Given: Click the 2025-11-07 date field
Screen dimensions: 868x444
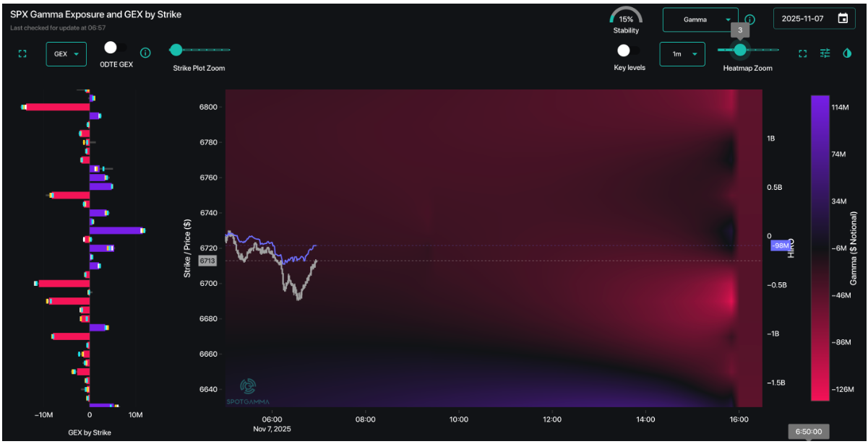Looking at the screenshot, I should [x=814, y=19].
